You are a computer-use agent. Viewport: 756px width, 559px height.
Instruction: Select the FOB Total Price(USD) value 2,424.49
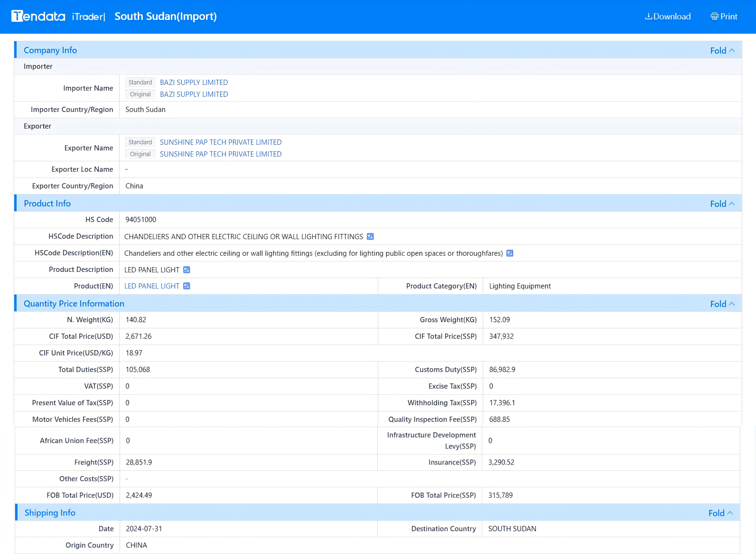(139, 495)
